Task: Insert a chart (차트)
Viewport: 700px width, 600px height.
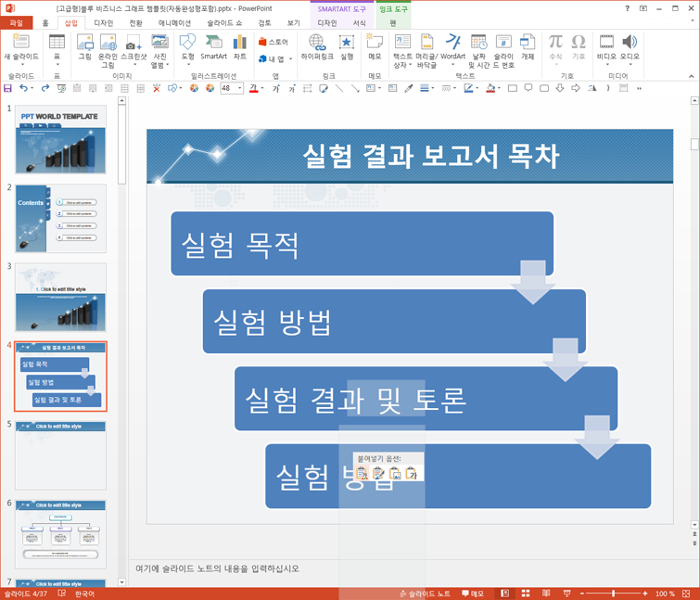Action: point(240,47)
